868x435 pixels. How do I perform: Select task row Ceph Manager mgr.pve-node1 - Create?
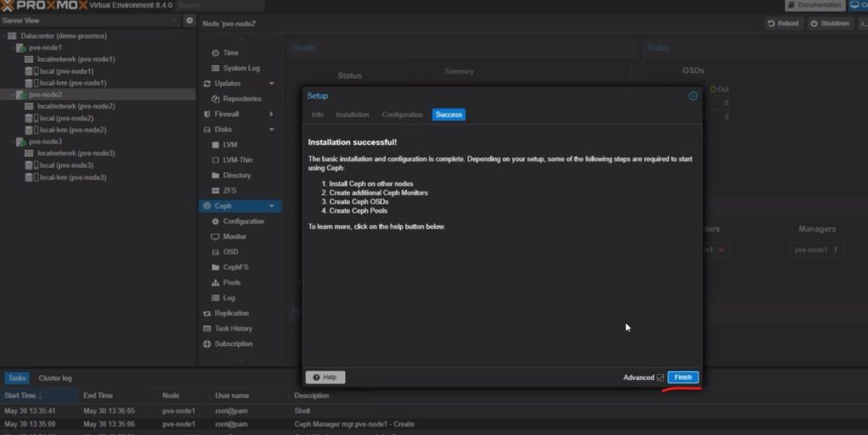pos(434,424)
